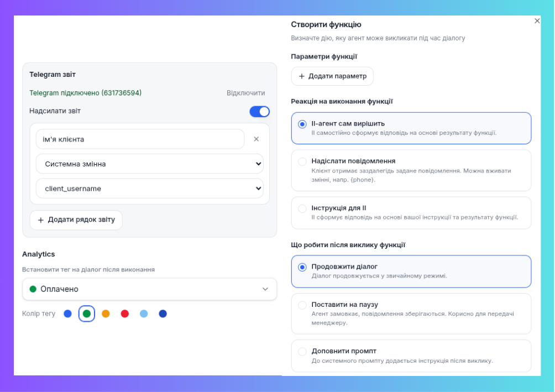Click the Параметри функції heading
The width and height of the screenshot is (555, 392).
pyautogui.click(x=324, y=56)
